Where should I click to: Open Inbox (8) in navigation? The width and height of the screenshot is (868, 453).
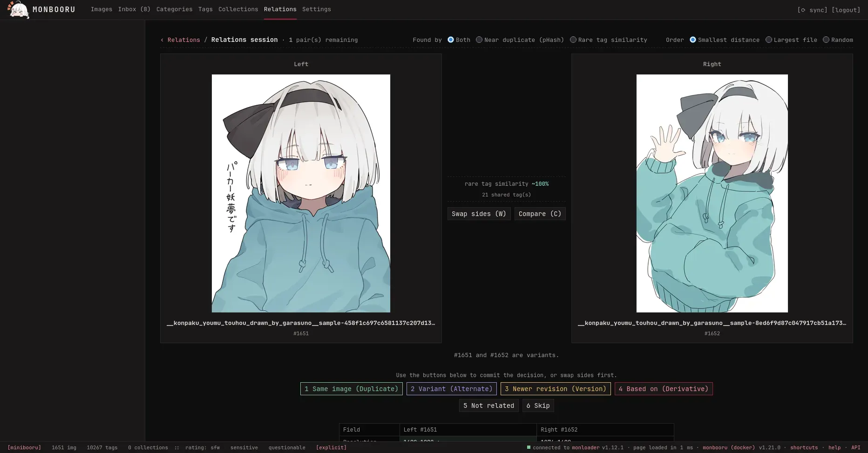point(134,9)
